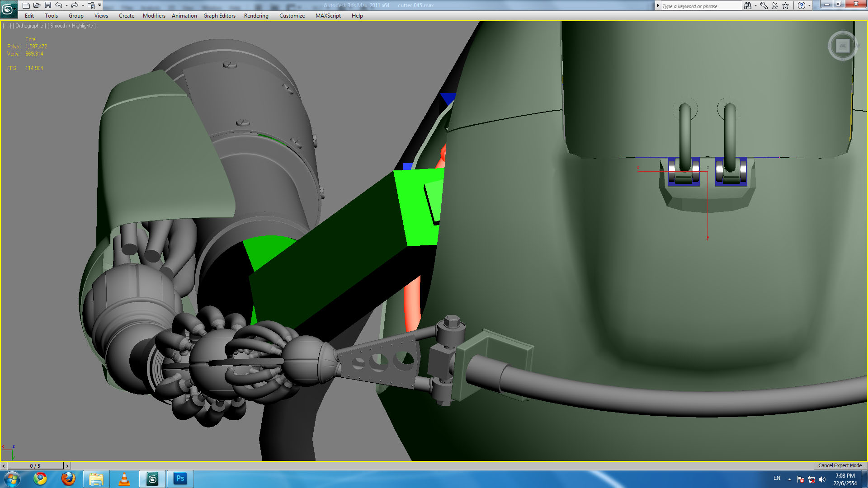The image size is (868, 488).
Task: Save the scene with the floppy disk icon
Action: pos(48,5)
